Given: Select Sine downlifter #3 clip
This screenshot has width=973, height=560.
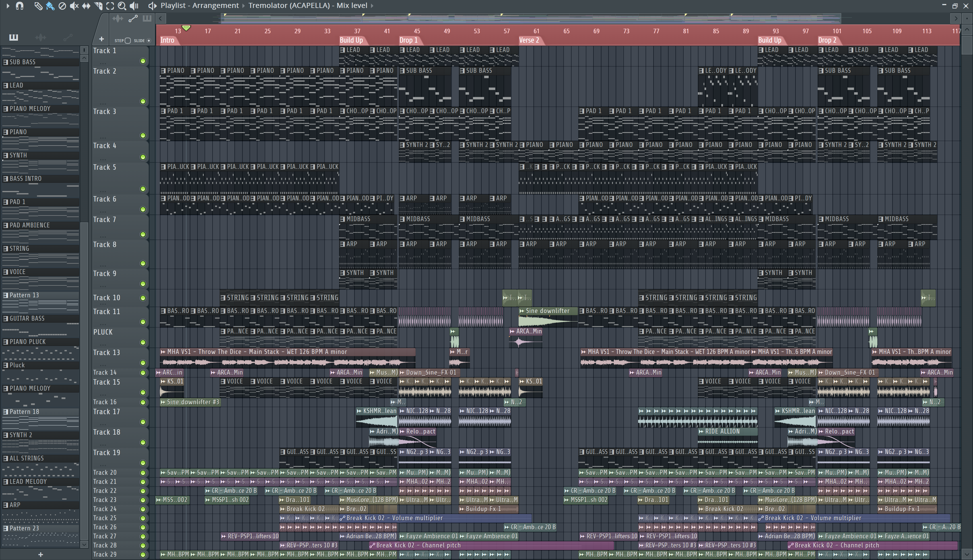Looking at the screenshot, I should pos(190,402).
